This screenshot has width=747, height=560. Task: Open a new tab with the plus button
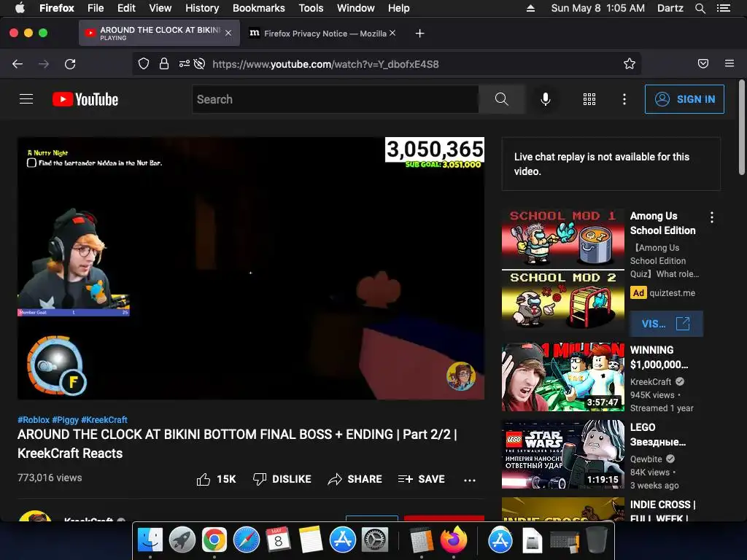pos(419,34)
